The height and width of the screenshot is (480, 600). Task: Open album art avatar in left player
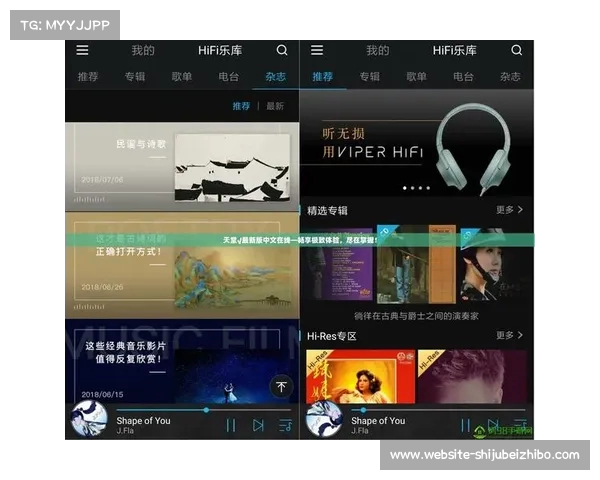point(89,419)
